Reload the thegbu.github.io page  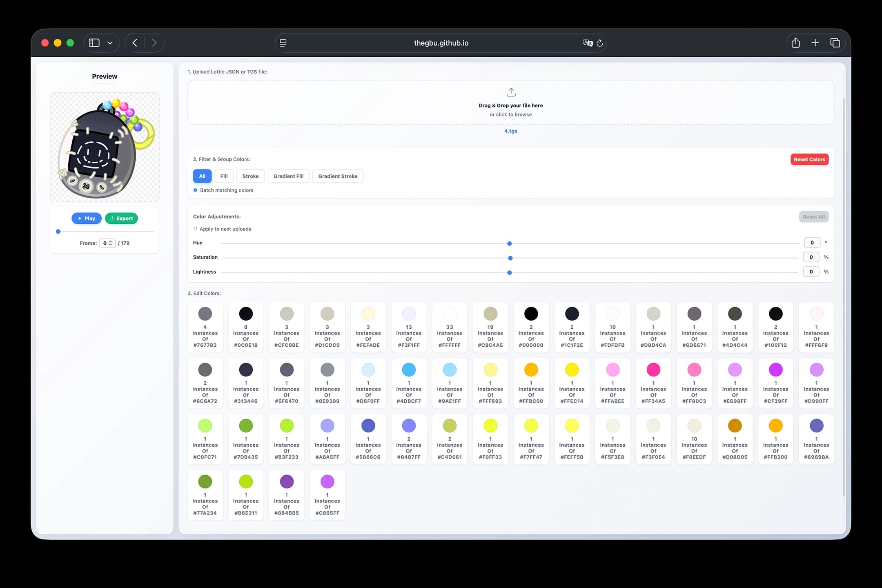(x=599, y=43)
